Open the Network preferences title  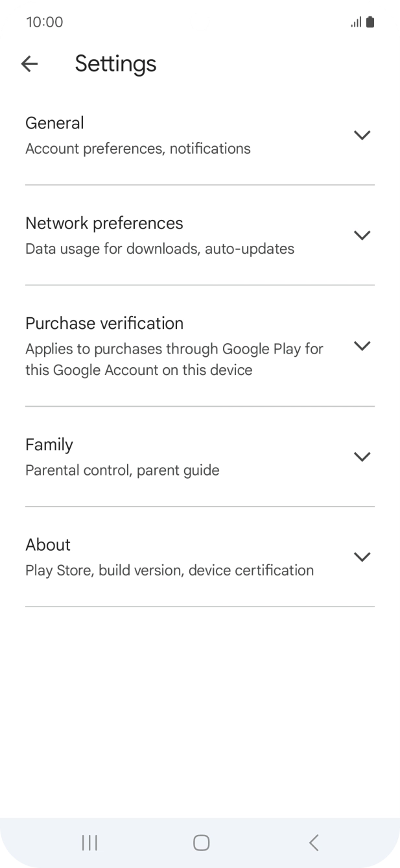coord(104,223)
